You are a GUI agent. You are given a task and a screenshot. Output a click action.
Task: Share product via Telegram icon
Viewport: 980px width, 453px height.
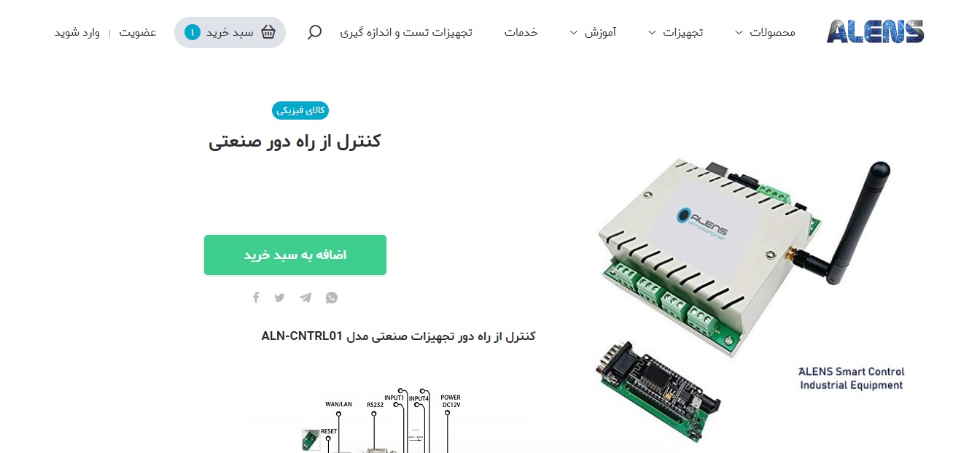306,298
